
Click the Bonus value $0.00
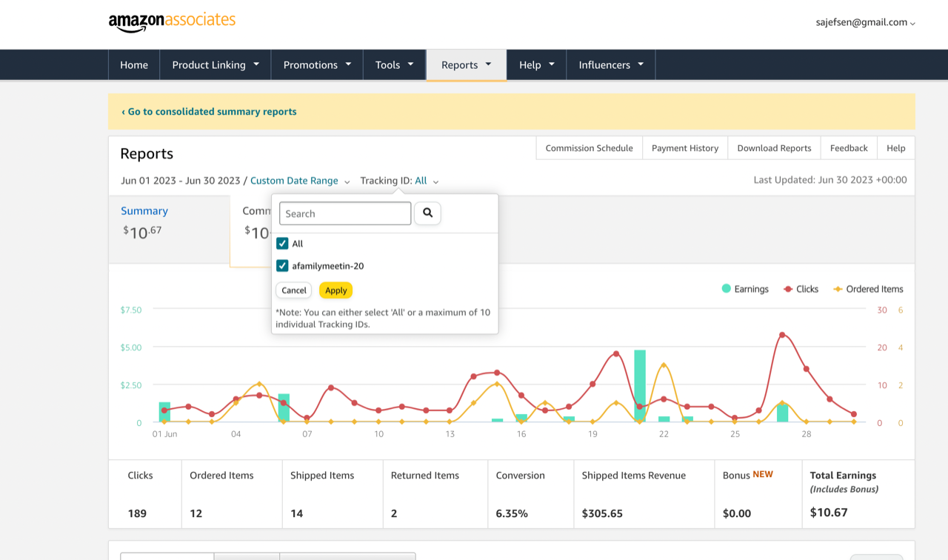pos(737,513)
